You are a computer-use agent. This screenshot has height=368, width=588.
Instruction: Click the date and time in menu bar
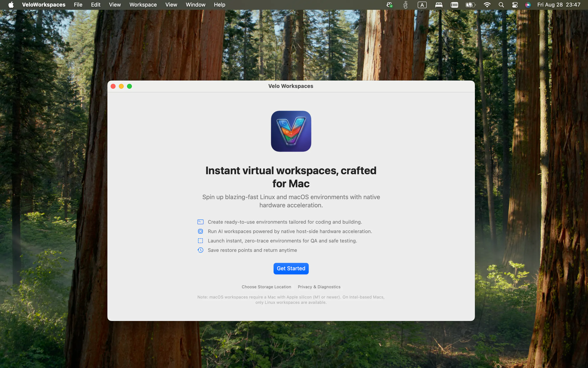click(559, 5)
